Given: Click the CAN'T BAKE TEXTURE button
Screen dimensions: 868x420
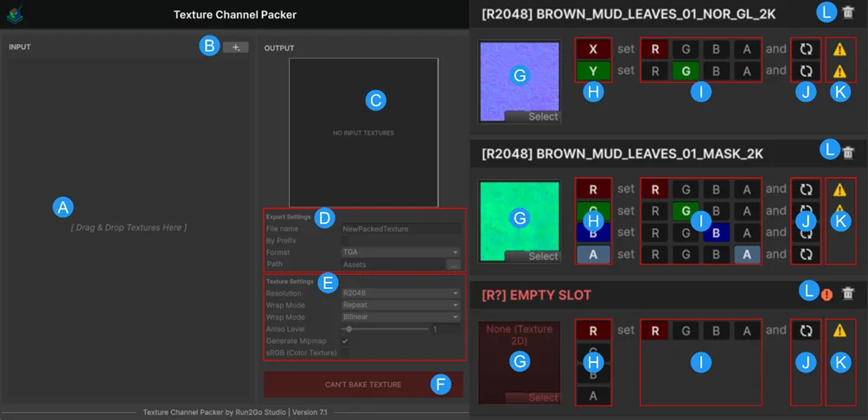Looking at the screenshot, I should [x=363, y=385].
